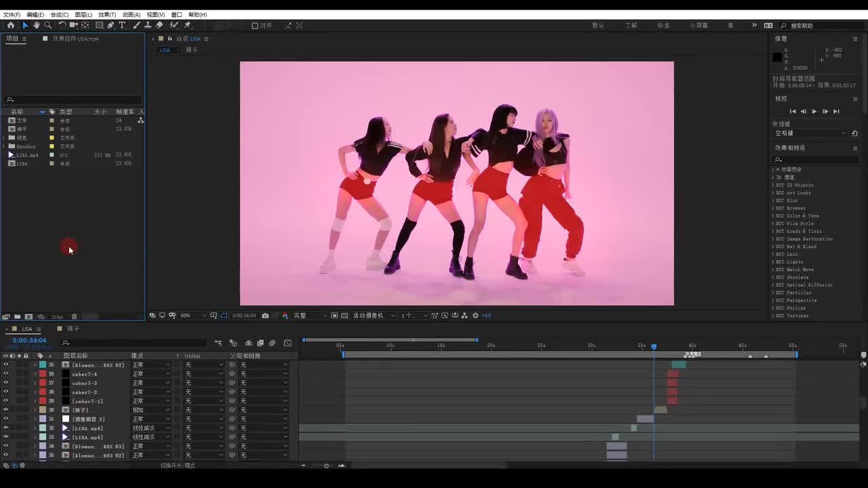Play the preview with play button
The height and width of the screenshot is (488, 868).
814,111
